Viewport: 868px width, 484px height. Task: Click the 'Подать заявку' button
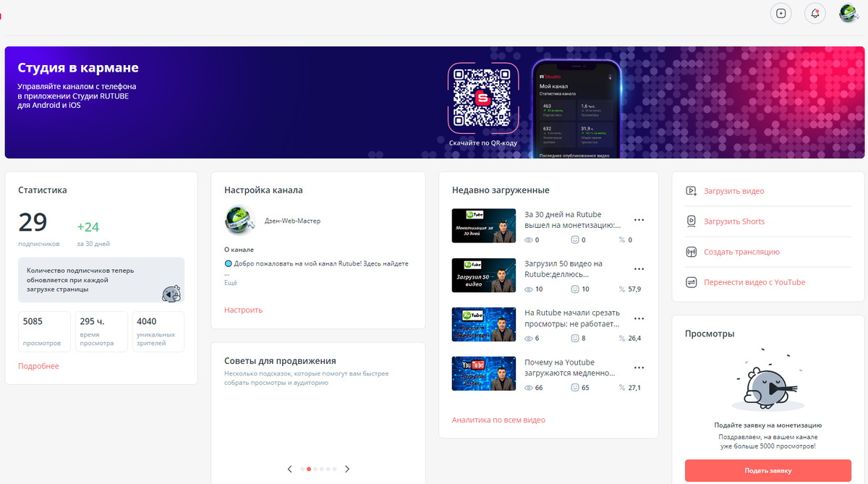coord(767,471)
